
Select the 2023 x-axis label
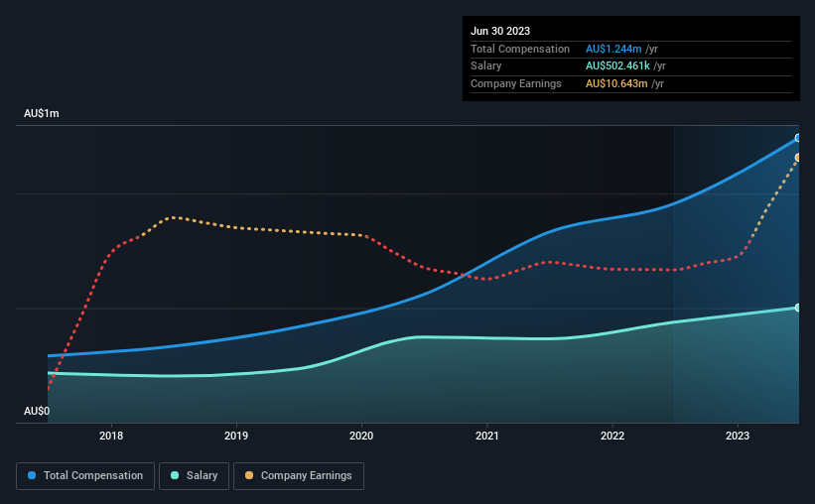point(738,436)
